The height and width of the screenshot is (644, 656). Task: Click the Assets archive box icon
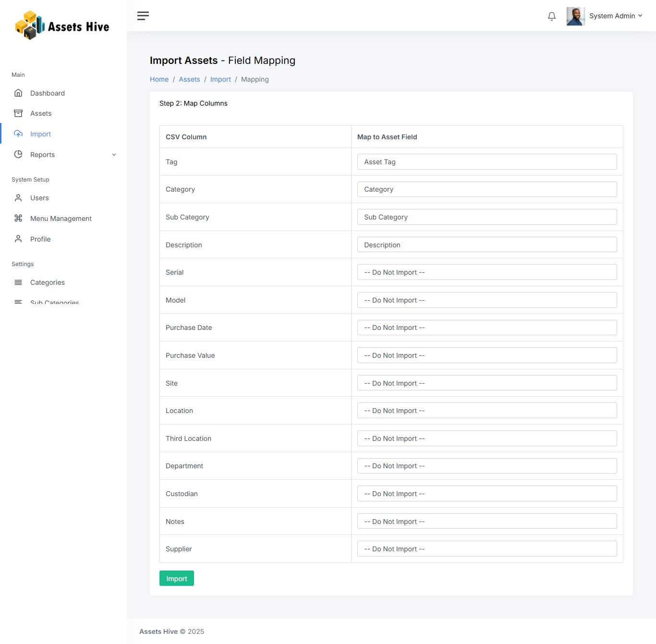point(18,113)
